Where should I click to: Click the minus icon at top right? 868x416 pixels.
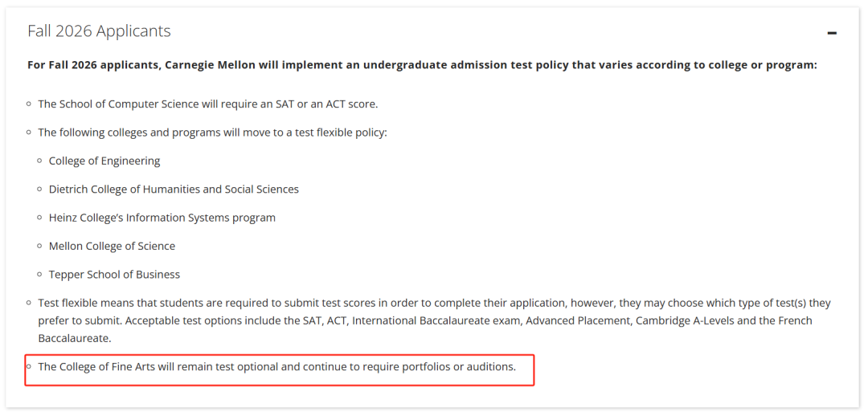(x=832, y=33)
